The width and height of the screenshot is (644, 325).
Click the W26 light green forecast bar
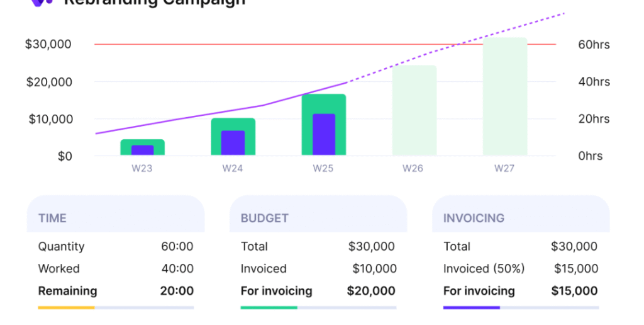coord(414,110)
